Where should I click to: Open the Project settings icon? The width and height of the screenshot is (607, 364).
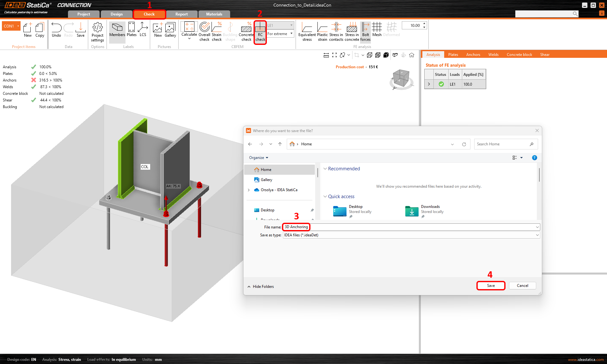pos(97,28)
